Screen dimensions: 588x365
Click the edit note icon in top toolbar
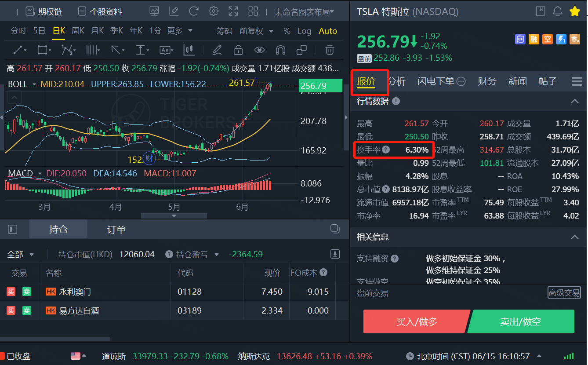(x=174, y=11)
